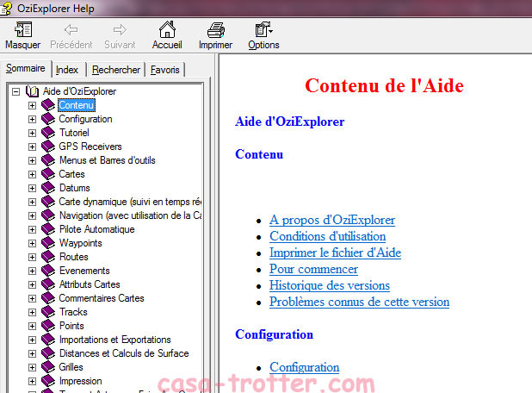Select the Routes tree item label
532x393 pixels.
[x=74, y=257]
